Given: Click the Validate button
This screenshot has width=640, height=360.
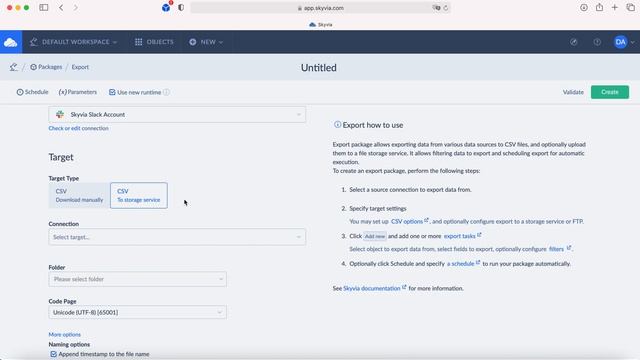Looking at the screenshot, I should (573, 92).
